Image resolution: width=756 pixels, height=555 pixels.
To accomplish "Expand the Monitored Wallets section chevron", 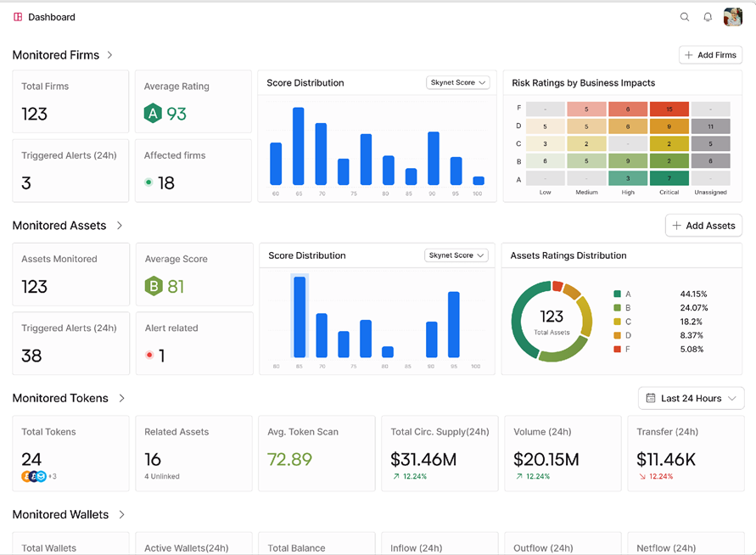I will tap(122, 514).
